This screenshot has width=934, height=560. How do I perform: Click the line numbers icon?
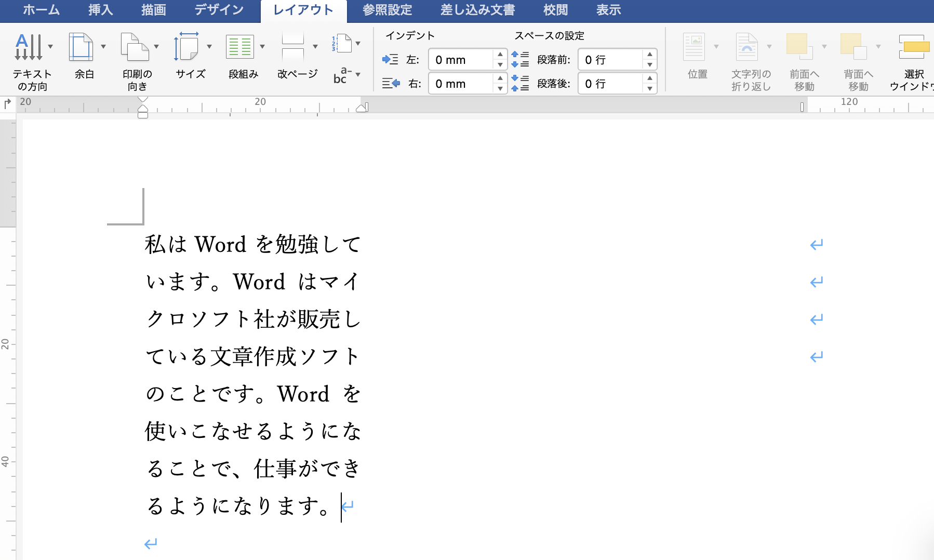[x=342, y=43]
